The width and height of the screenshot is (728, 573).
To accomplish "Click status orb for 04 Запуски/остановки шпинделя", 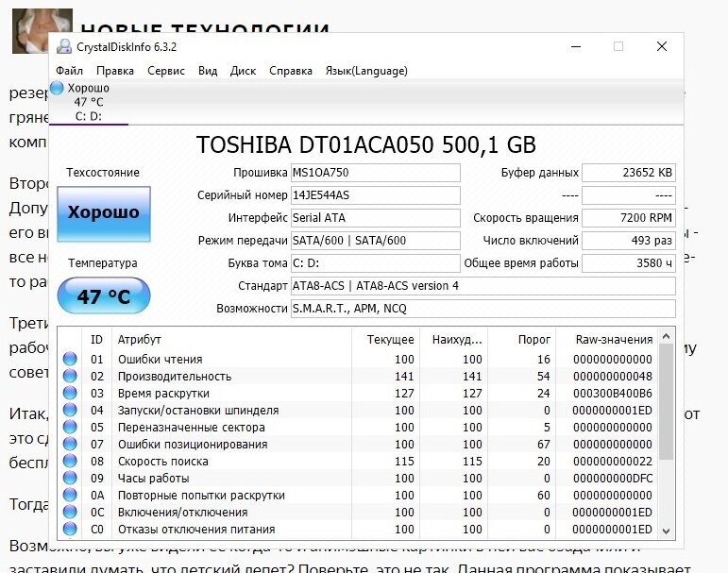I will point(70,410).
